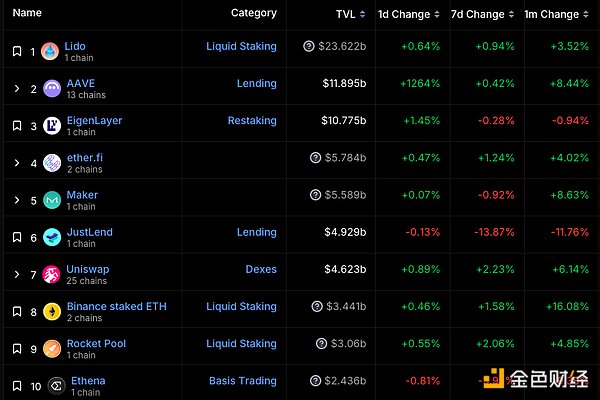
Task: Click the JustLend logo icon
Action: pyautogui.click(x=52, y=238)
